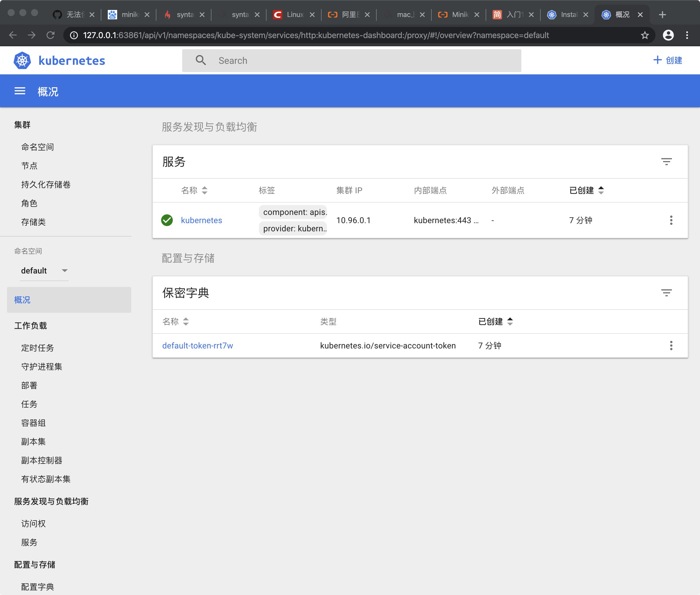
Task: Click the green status check for kubernetes
Action: (x=167, y=220)
